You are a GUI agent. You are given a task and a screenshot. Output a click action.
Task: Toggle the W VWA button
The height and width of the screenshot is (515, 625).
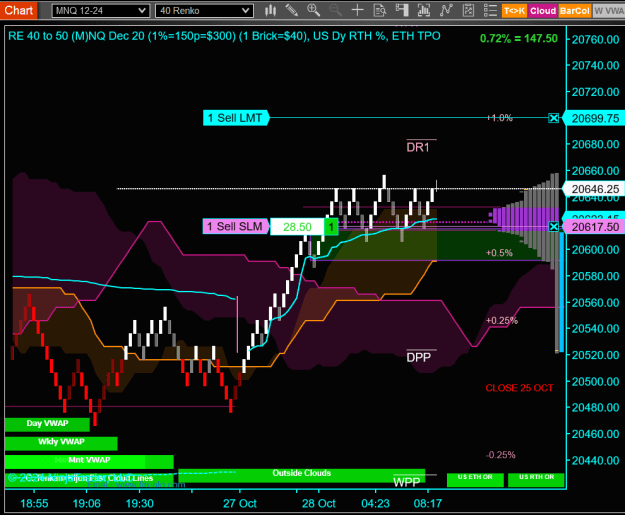tap(609, 11)
